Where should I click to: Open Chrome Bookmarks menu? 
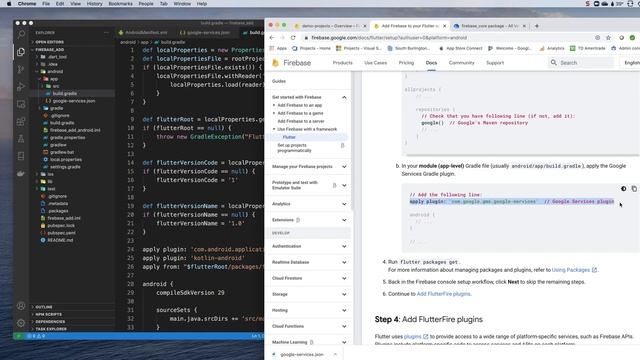pos(120,4)
